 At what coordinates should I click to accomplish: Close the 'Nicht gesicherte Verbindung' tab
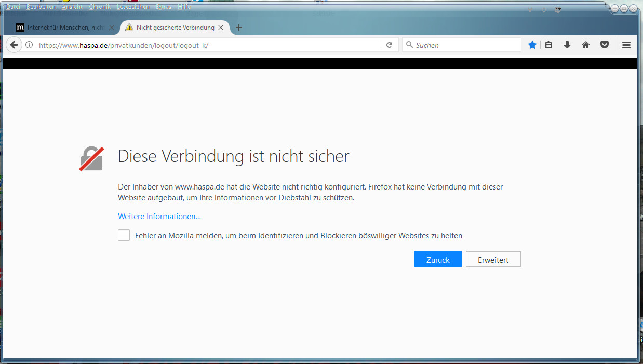(x=221, y=28)
